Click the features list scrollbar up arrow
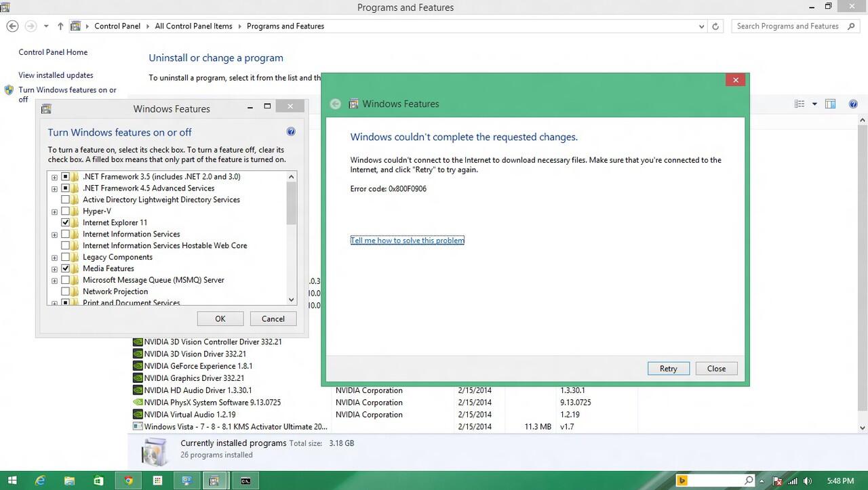 click(292, 176)
